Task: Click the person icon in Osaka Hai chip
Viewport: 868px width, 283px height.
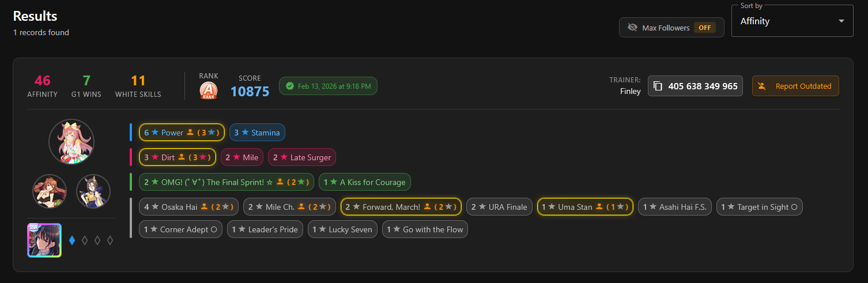Action: (x=204, y=206)
